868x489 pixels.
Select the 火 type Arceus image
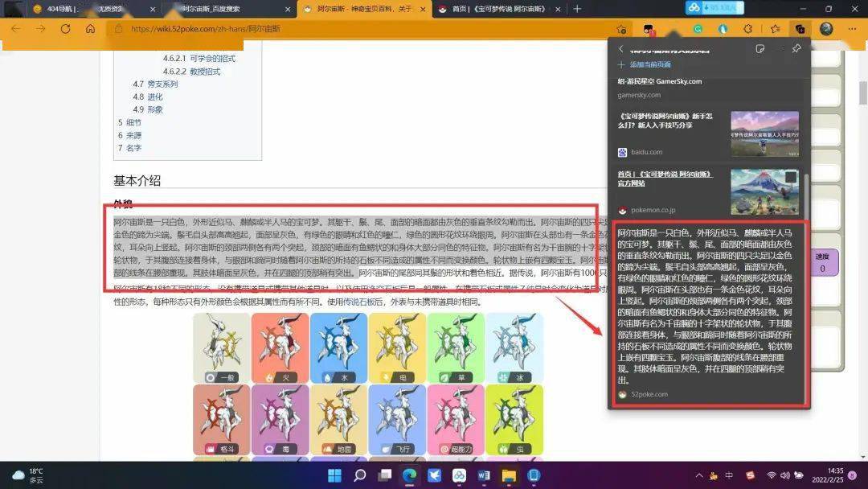tap(280, 347)
